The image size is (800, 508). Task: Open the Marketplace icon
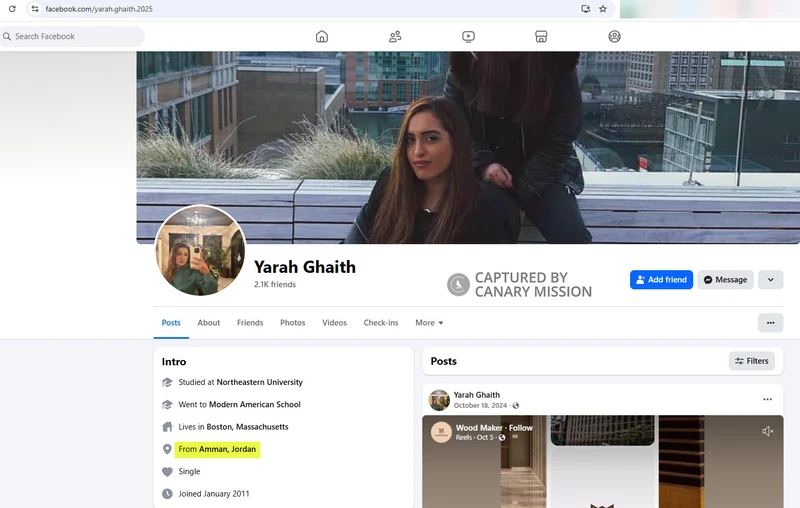(541, 37)
